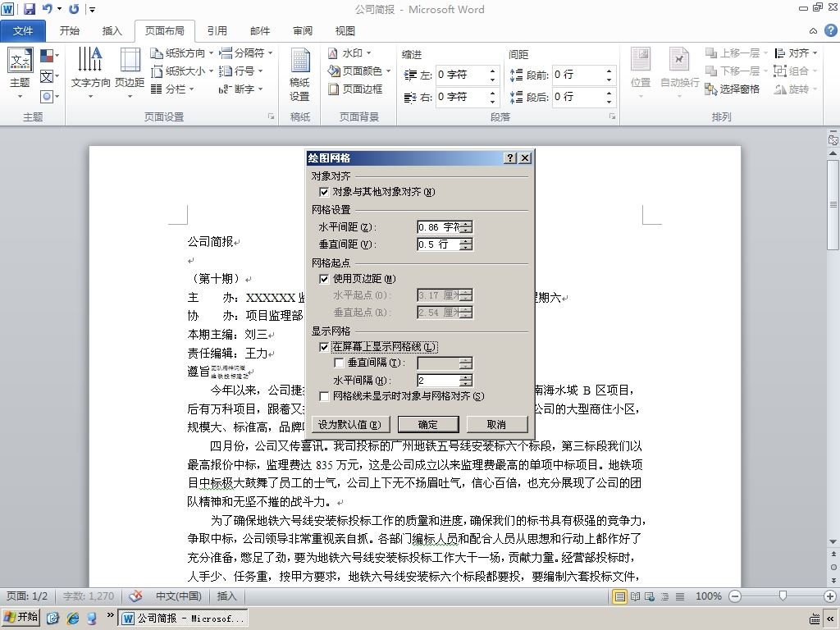
Task: Toggle 对象与其他对象对齐 checkbox
Action: point(323,192)
